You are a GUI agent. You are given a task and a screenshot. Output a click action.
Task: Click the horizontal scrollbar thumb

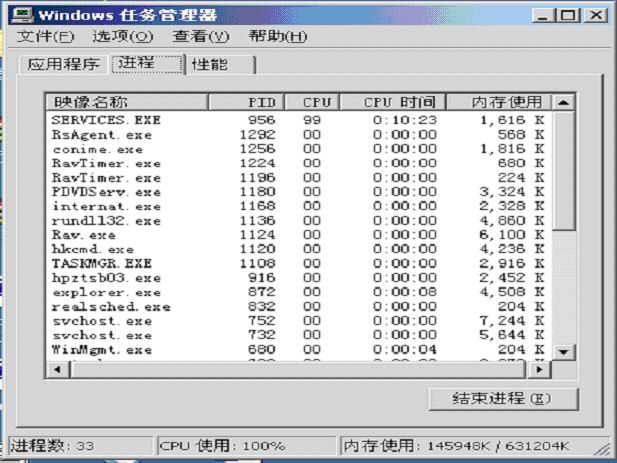298,369
